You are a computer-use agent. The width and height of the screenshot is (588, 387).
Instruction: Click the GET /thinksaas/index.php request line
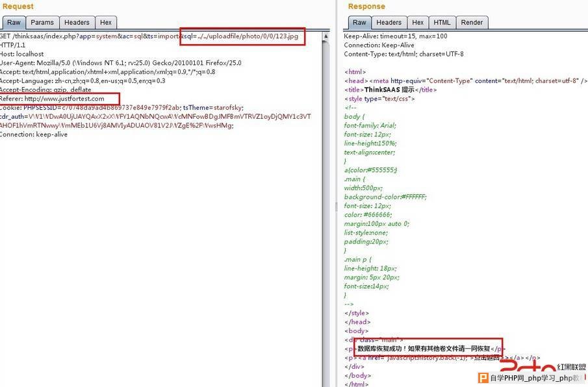pos(149,36)
